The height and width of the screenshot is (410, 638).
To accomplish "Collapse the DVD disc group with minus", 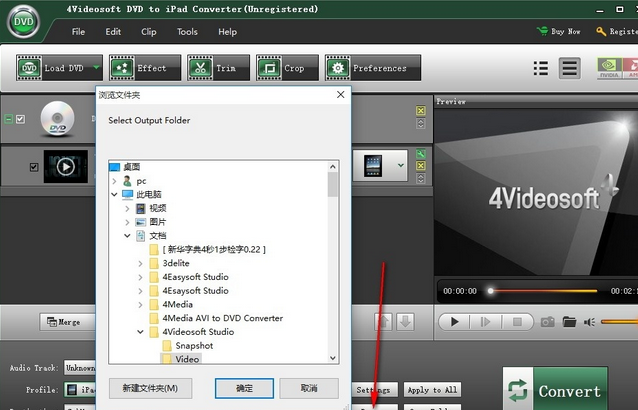I will pos(8,119).
